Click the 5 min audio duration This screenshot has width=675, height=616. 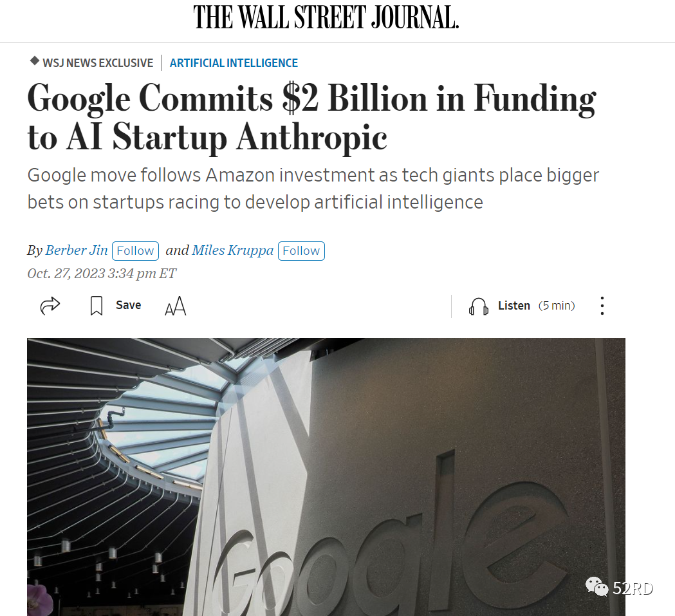[557, 306]
